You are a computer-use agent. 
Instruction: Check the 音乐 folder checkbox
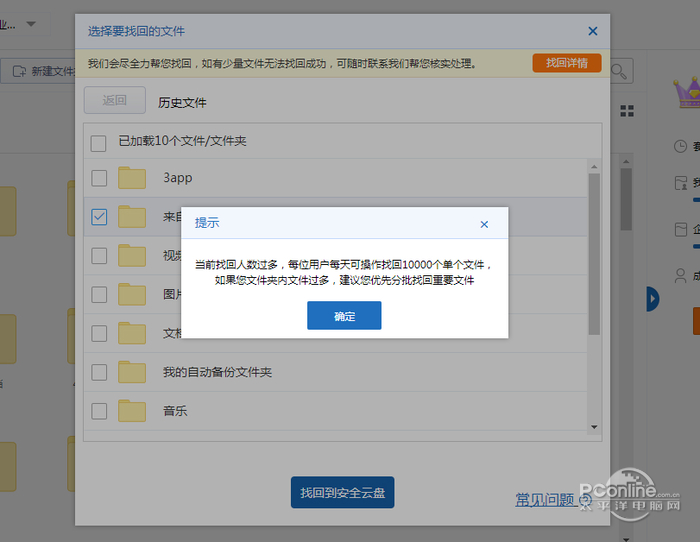99,411
